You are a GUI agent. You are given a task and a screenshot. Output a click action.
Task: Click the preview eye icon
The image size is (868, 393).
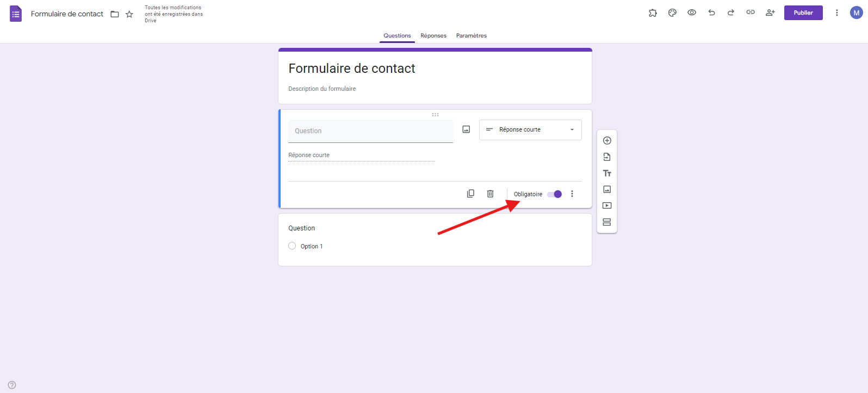click(x=692, y=13)
